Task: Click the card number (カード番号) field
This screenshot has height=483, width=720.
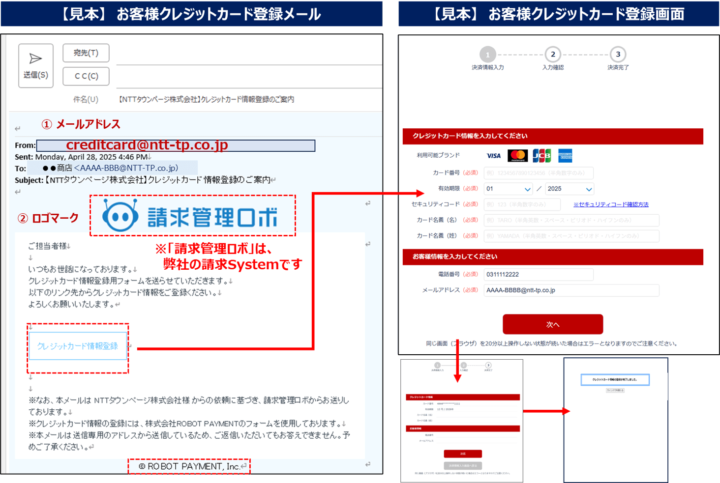Action: (570, 172)
